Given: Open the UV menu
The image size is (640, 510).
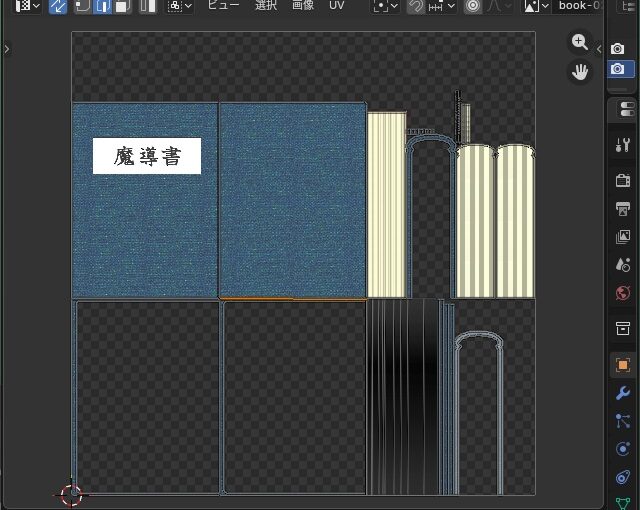Looking at the screenshot, I should pyautogui.click(x=336, y=5).
